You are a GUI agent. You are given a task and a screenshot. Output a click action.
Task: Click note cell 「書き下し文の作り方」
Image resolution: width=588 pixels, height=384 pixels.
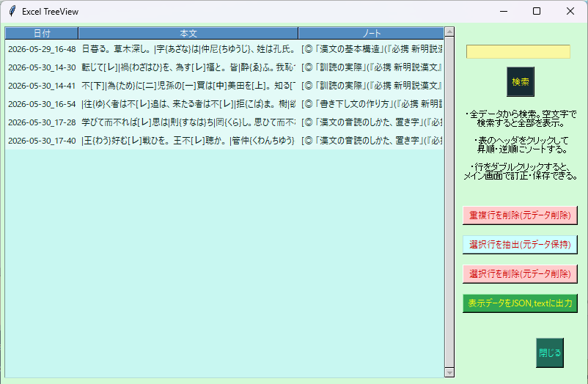tap(371, 104)
